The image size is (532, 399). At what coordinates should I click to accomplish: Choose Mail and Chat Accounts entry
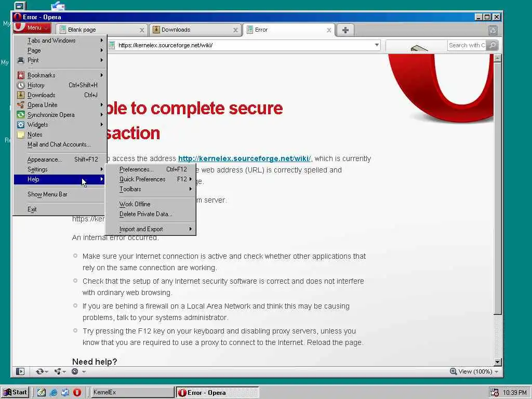tap(60, 144)
